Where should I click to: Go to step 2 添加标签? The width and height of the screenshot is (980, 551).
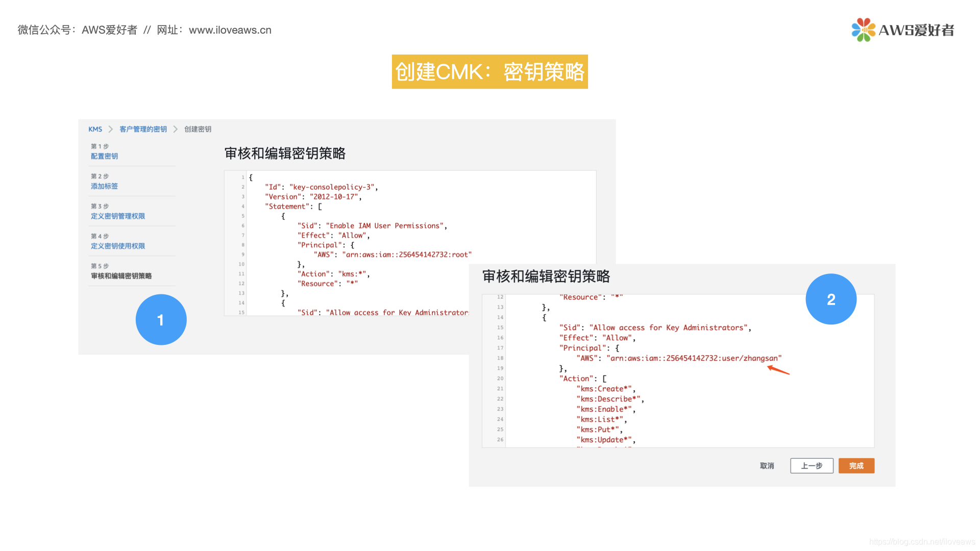click(x=104, y=186)
